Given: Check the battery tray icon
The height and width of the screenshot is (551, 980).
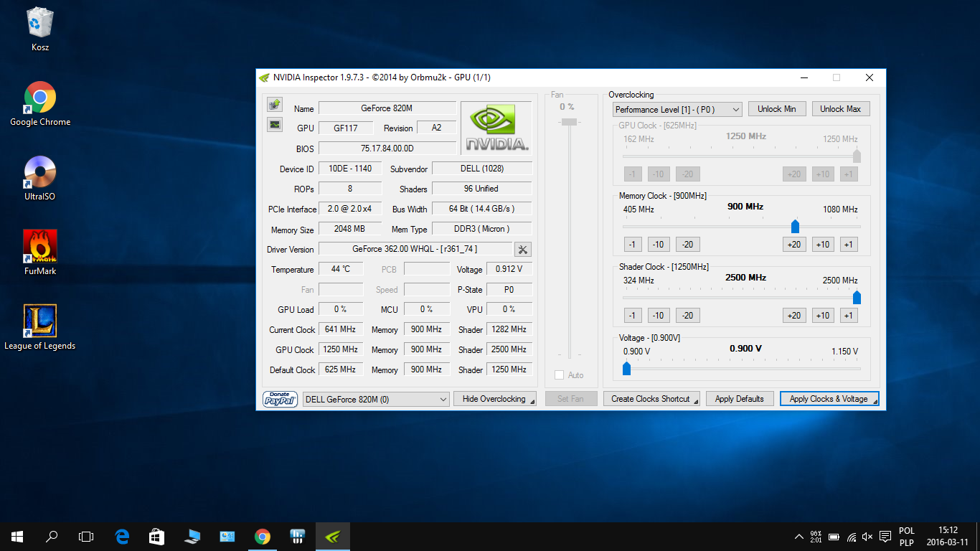Looking at the screenshot, I should pyautogui.click(x=834, y=537).
